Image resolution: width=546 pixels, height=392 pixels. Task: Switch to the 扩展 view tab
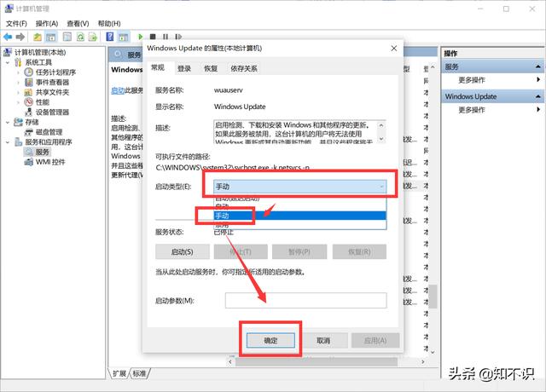119,373
